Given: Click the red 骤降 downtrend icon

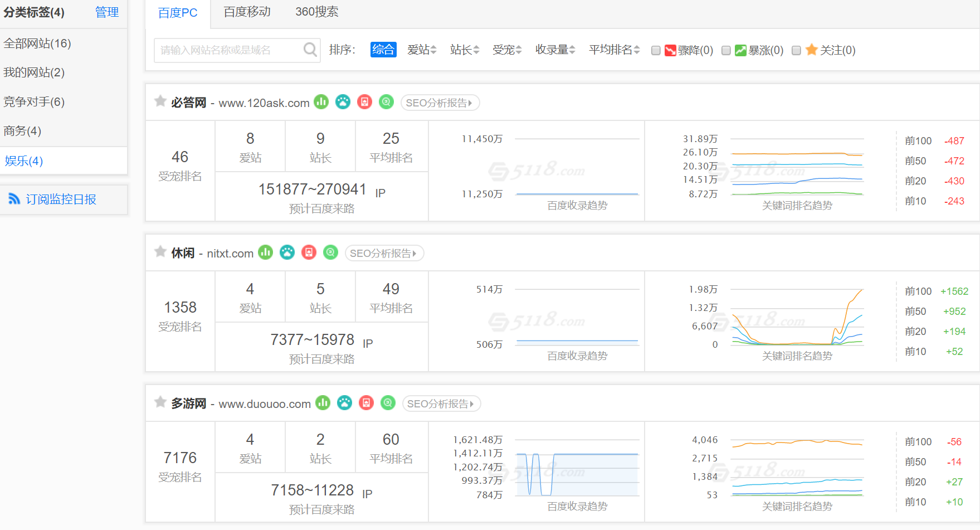Looking at the screenshot, I should tap(670, 50).
